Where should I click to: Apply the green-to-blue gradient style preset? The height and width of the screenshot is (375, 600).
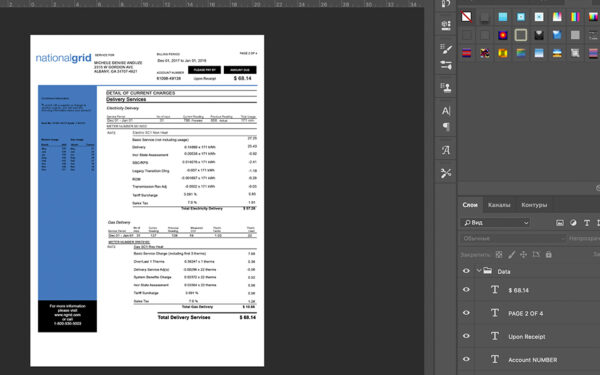coord(521,53)
